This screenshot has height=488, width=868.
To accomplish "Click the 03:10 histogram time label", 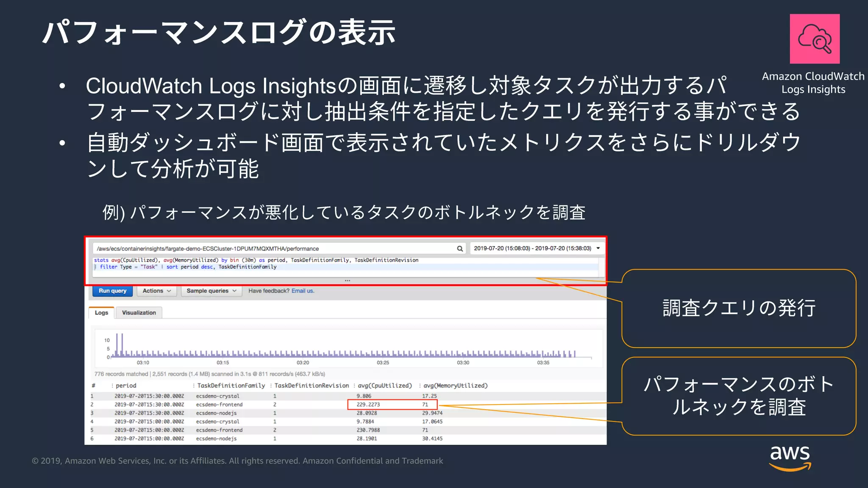I will point(143,363).
